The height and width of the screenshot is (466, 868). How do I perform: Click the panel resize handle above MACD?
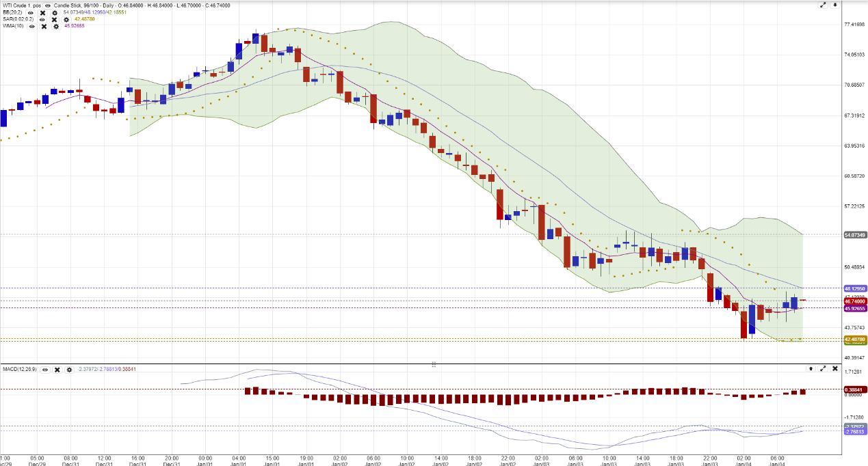coord(434,364)
